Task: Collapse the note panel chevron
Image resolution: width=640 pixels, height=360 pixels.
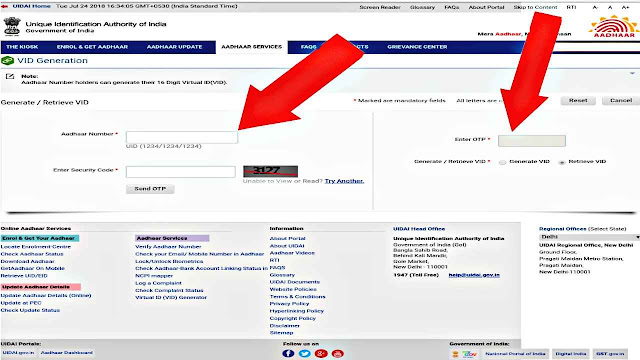Action: click(632, 73)
